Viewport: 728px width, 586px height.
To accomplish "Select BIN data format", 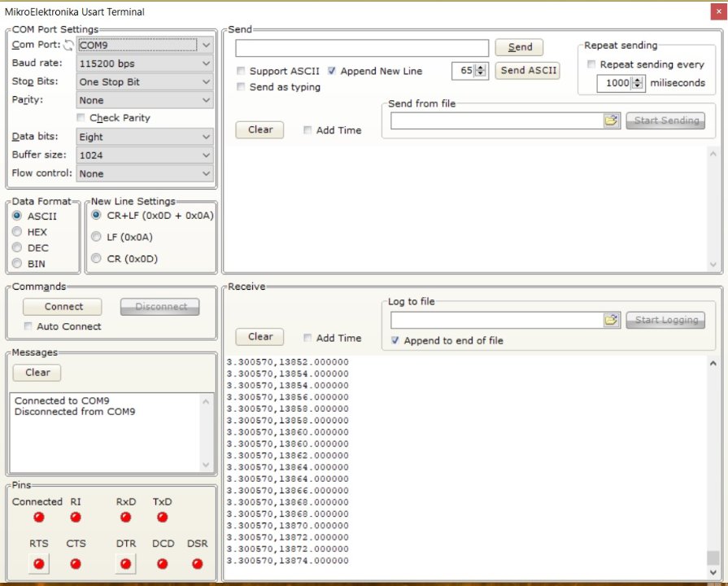I will [17, 263].
